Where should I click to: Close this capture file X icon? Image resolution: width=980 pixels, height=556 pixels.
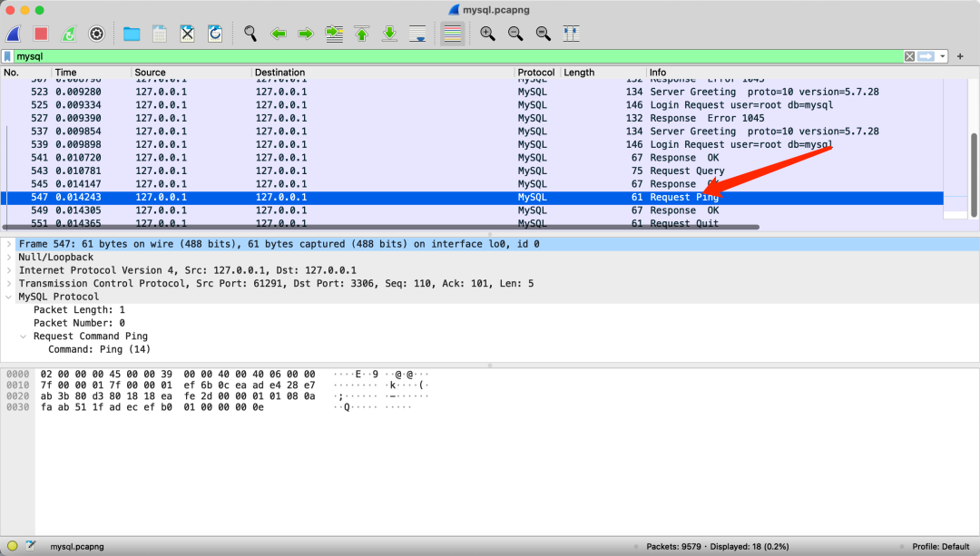point(187,34)
